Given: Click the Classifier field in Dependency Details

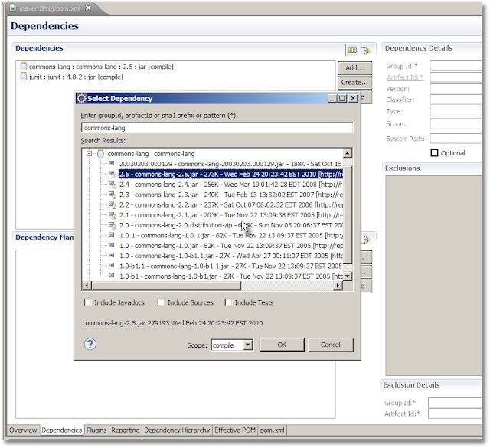Looking at the screenshot, I should click(456, 100).
